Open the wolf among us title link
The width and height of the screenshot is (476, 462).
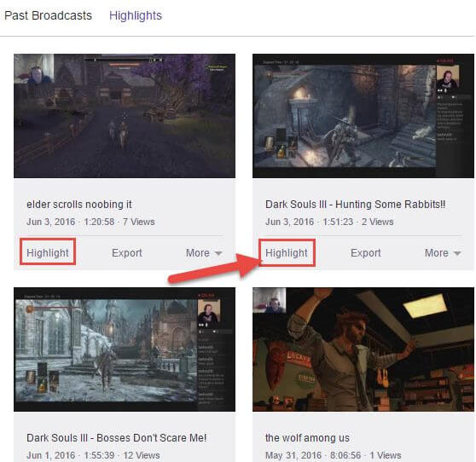[x=307, y=438]
